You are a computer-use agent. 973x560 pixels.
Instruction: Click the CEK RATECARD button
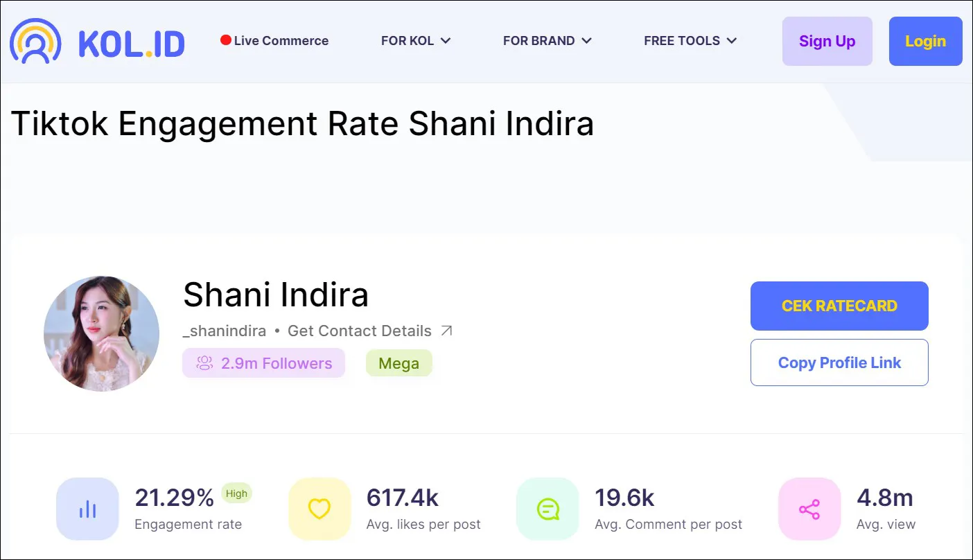pyautogui.click(x=839, y=306)
